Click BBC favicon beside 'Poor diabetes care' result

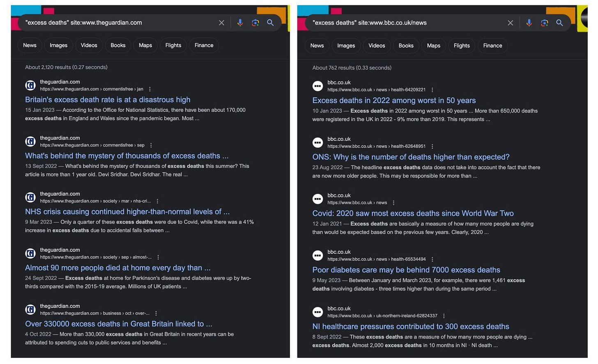click(317, 256)
